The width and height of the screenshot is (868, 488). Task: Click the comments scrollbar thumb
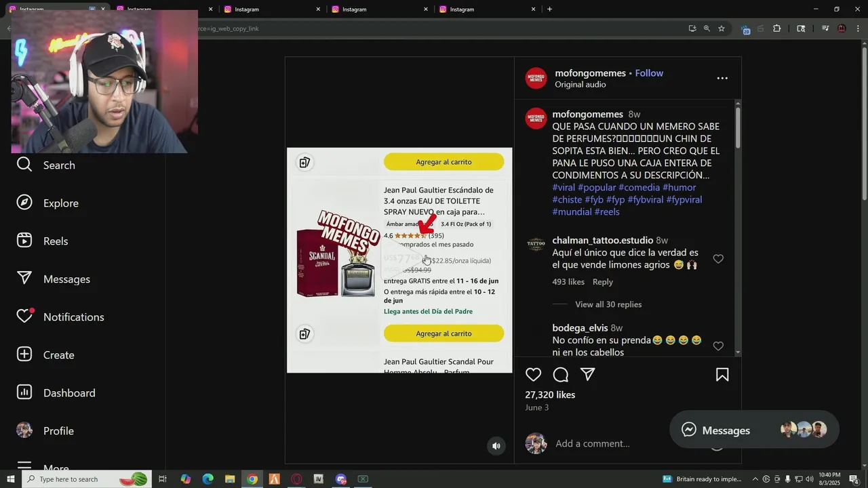[x=738, y=127]
